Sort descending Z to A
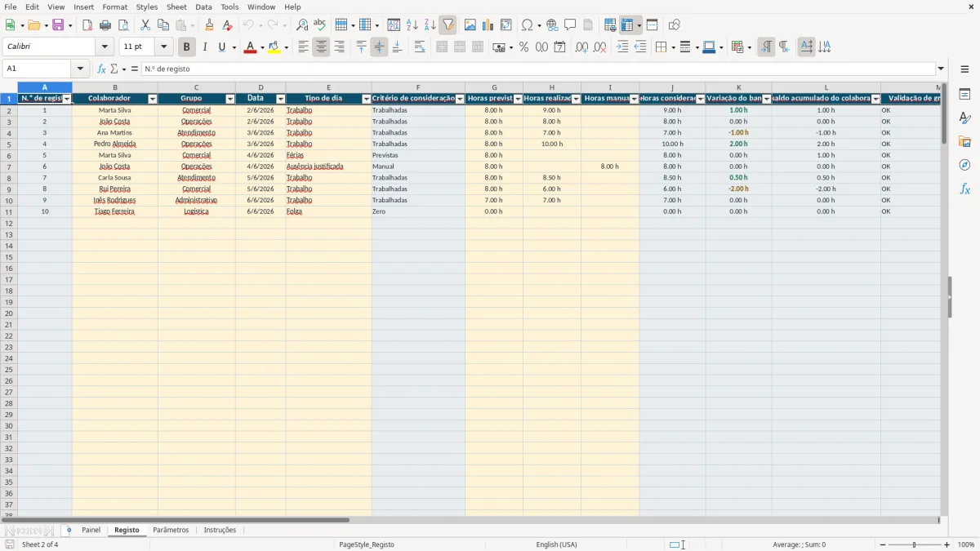Image resolution: width=980 pixels, height=551 pixels. (x=430, y=25)
